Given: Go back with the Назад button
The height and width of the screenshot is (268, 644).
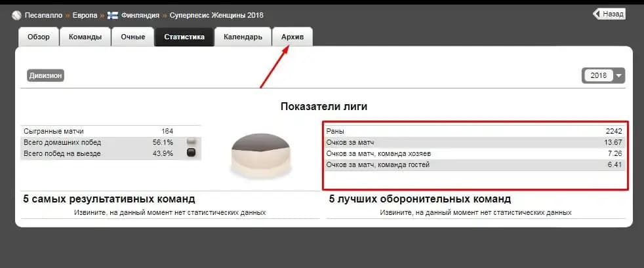Looking at the screenshot, I should (609, 14).
